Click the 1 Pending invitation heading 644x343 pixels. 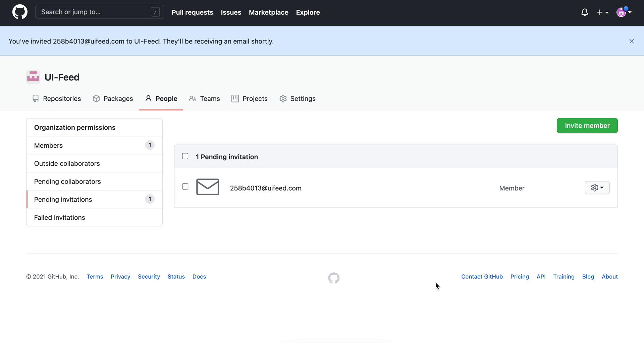point(227,157)
